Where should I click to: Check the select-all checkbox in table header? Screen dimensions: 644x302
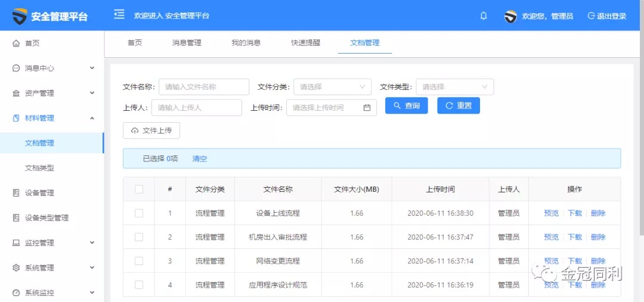pos(139,189)
